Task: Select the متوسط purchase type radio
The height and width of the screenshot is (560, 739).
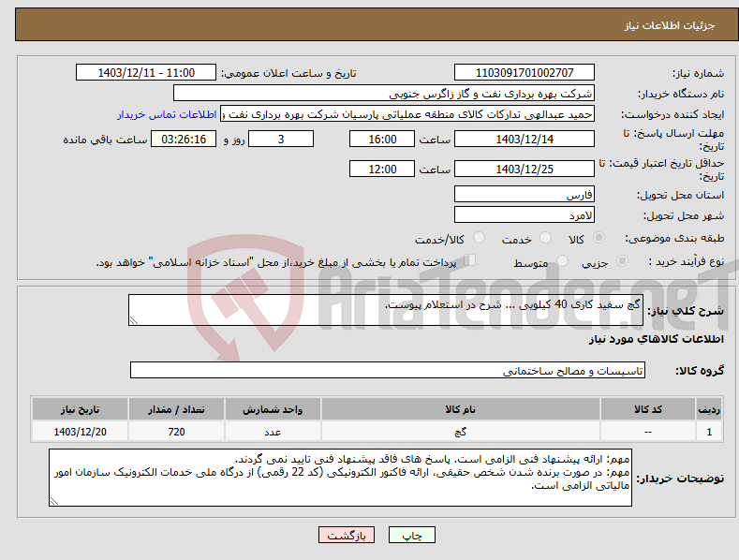Action: 562,261
